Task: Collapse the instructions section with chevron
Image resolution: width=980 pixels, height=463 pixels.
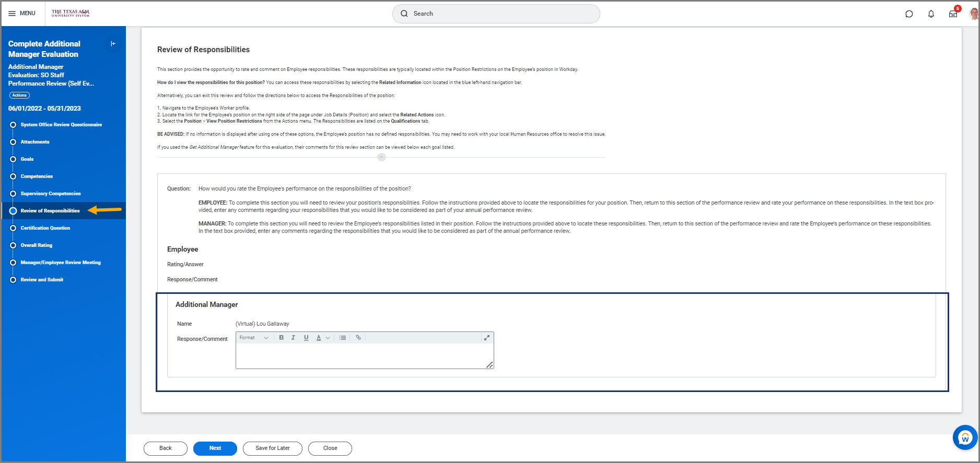Action: [x=381, y=157]
